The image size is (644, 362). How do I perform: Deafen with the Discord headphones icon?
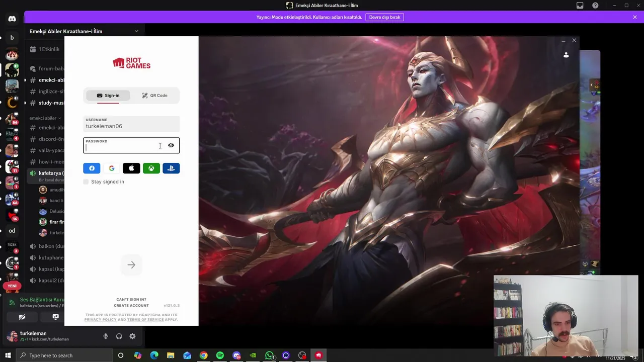click(119, 336)
